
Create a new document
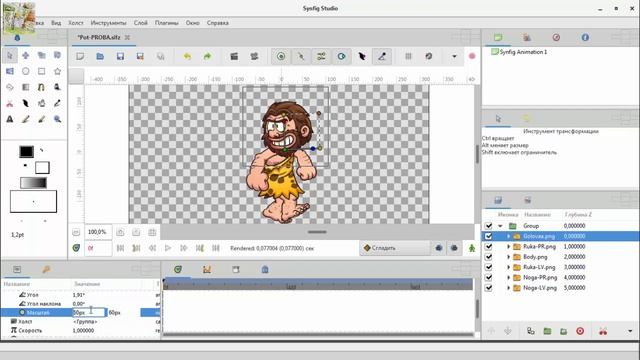[x=80, y=56]
